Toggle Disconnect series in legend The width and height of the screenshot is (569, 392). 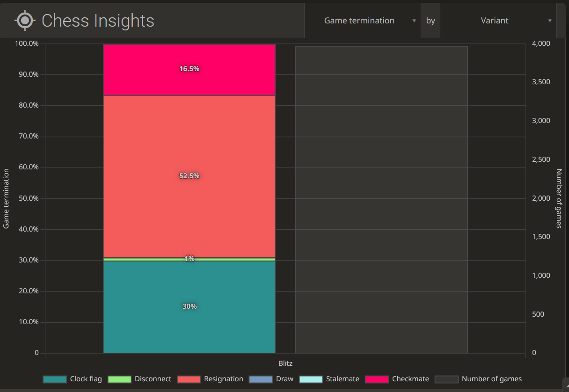(x=139, y=379)
